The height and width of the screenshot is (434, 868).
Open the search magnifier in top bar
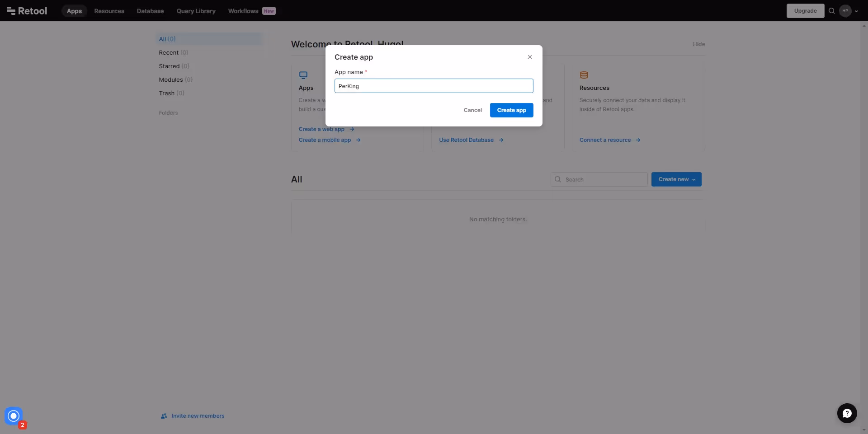click(x=831, y=11)
